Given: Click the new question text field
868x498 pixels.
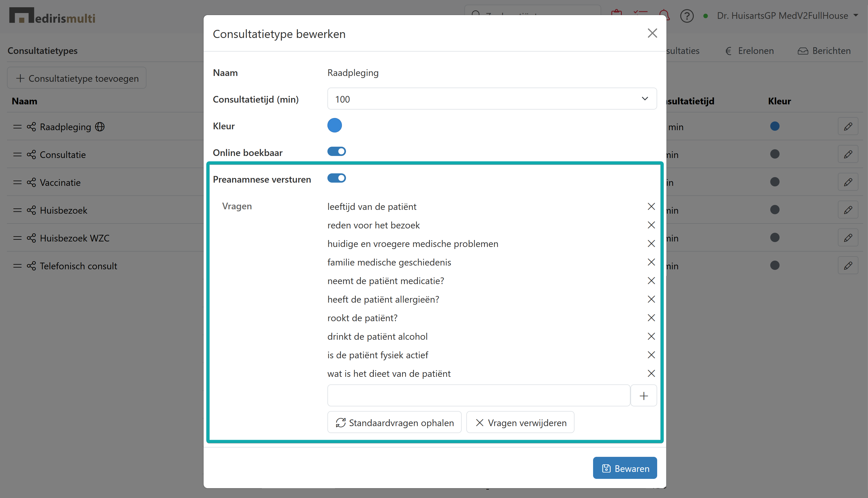Looking at the screenshot, I should click(x=478, y=396).
